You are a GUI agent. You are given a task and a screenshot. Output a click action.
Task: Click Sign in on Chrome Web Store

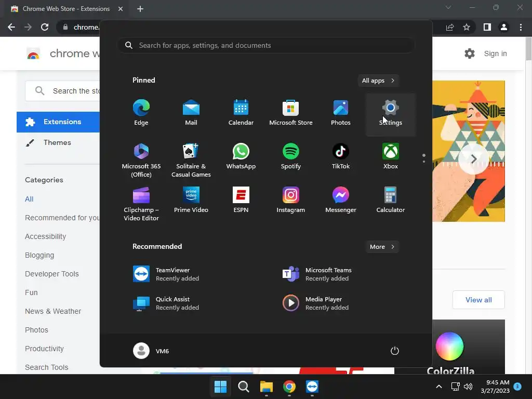[495, 54]
